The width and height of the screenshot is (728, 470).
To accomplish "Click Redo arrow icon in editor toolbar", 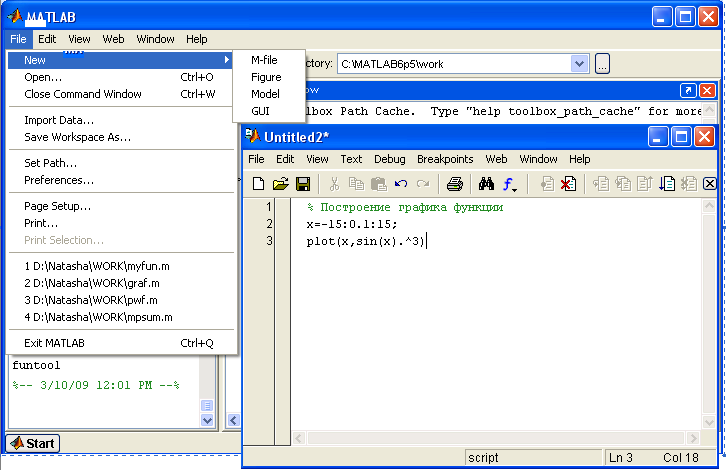I will click(x=423, y=184).
